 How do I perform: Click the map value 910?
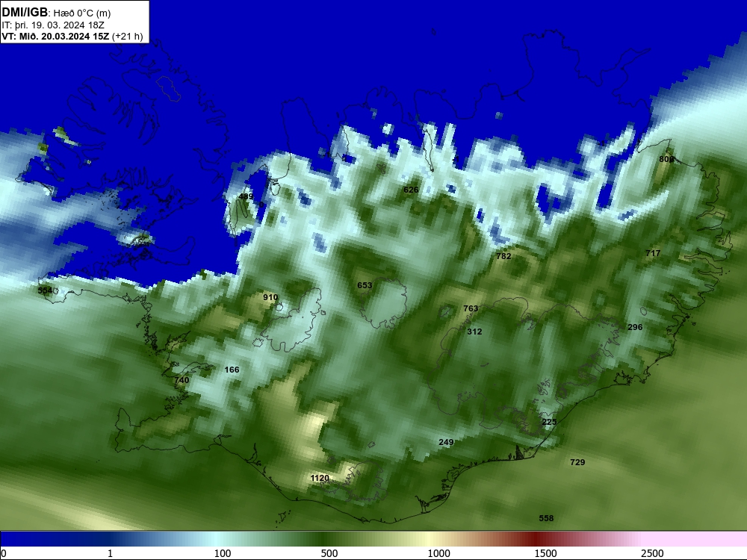[270, 297]
